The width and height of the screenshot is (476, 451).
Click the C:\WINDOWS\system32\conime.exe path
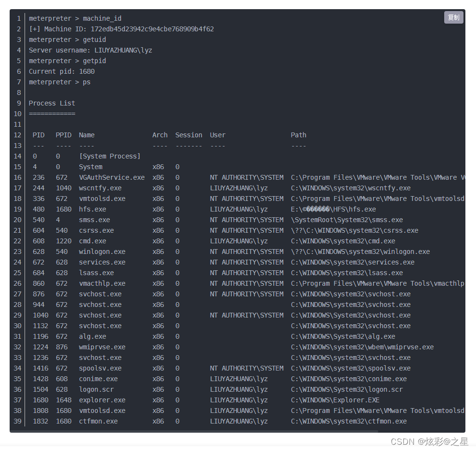click(349, 379)
